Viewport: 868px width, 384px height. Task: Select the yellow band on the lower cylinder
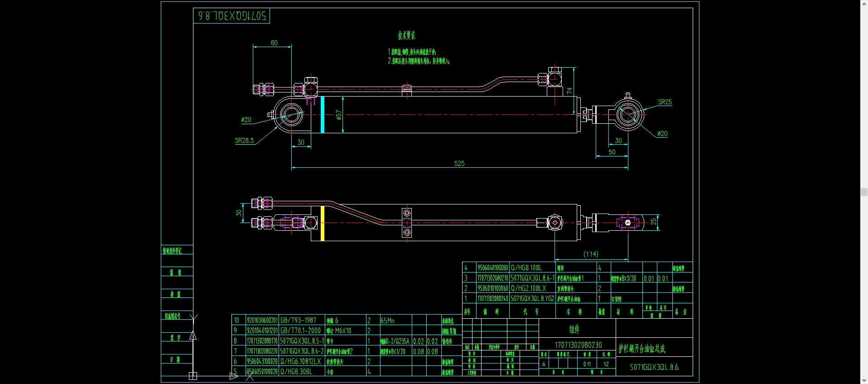point(323,224)
